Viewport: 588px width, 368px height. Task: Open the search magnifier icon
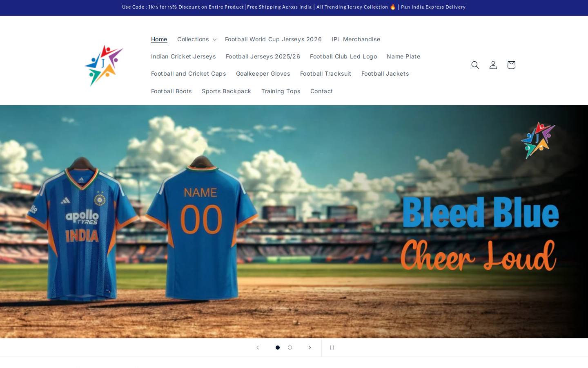pos(475,65)
